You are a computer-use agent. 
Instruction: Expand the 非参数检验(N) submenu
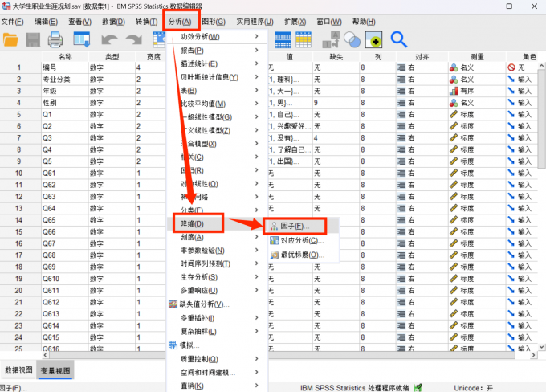[256, 251]
